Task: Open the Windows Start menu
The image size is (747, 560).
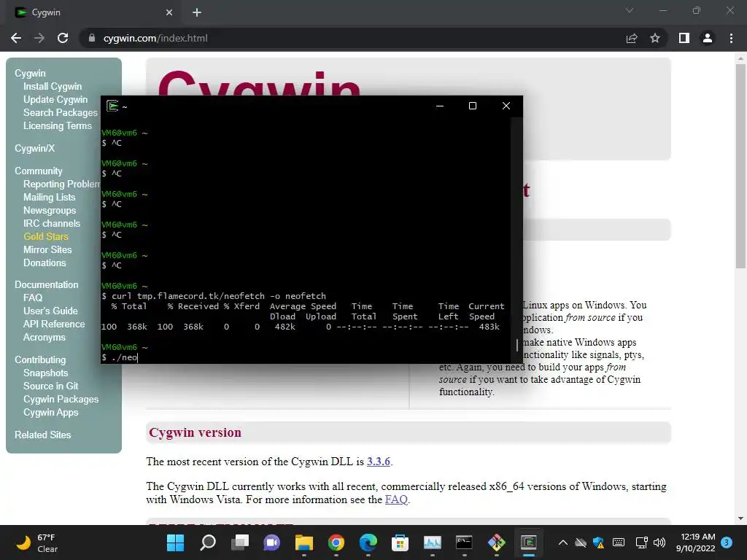Action: (175, 542)
